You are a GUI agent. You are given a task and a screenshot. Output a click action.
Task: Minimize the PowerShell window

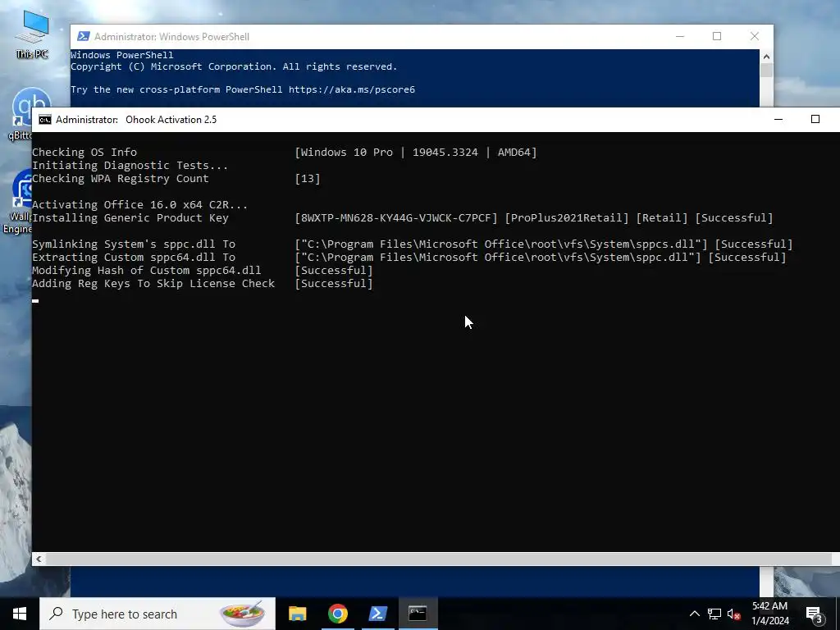coord(680,36)
